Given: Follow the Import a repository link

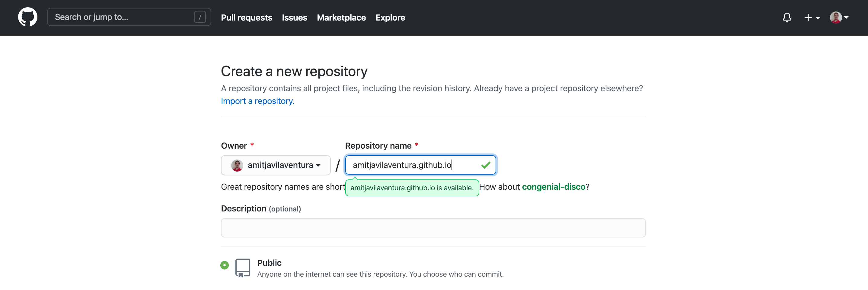Looking at the screenshot, I should pos(257,101).
